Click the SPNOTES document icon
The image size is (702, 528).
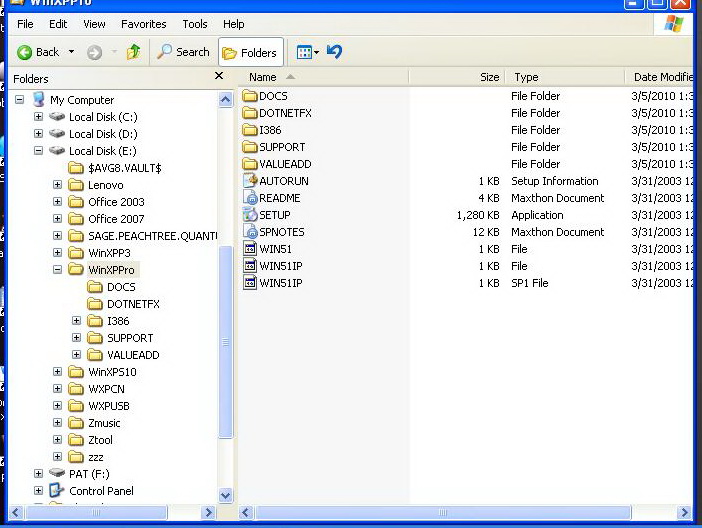pos(250,232)
